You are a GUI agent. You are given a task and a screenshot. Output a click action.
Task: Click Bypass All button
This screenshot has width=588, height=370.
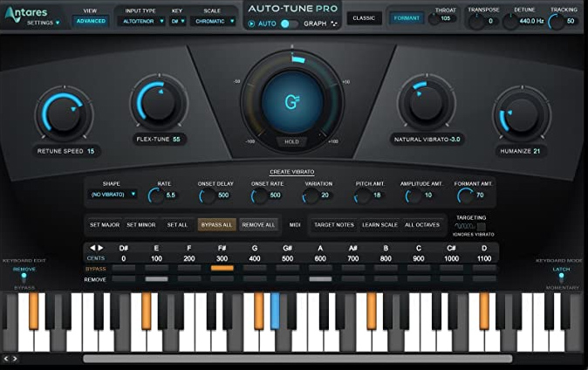tap(216, 225)
